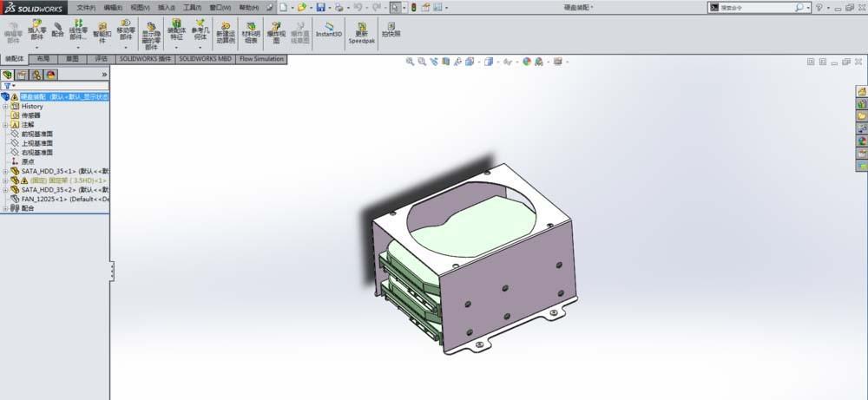Click the Zoom to Fit icon
Screen dimensions: 868x400
pyautogui.click(x=410, y=62)
